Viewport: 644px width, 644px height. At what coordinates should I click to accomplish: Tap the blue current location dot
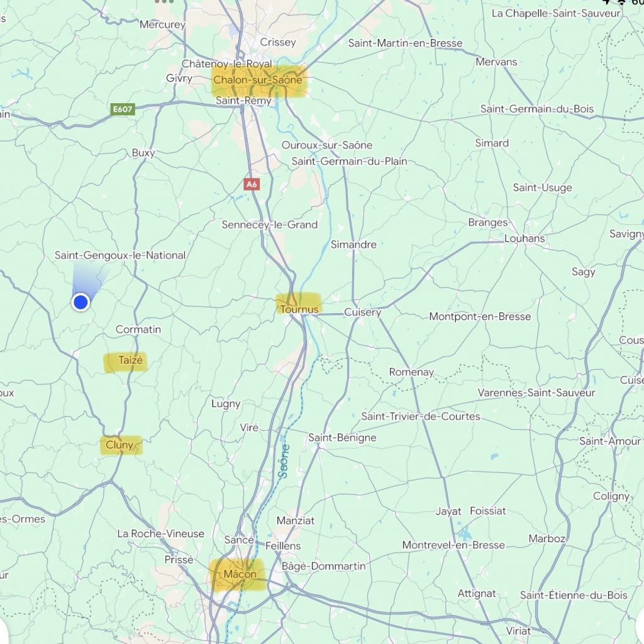coord(80,303)
